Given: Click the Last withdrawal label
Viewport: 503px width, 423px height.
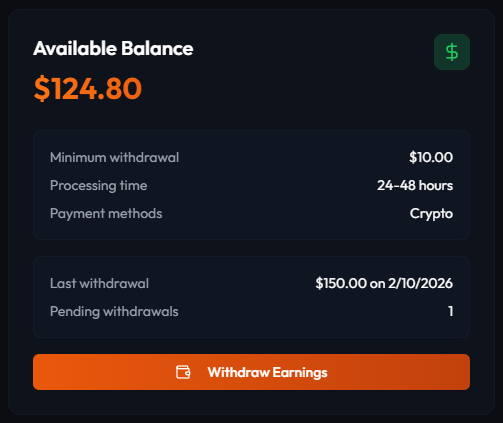Looking at the screenshot, I should click(x=99, y=283).
